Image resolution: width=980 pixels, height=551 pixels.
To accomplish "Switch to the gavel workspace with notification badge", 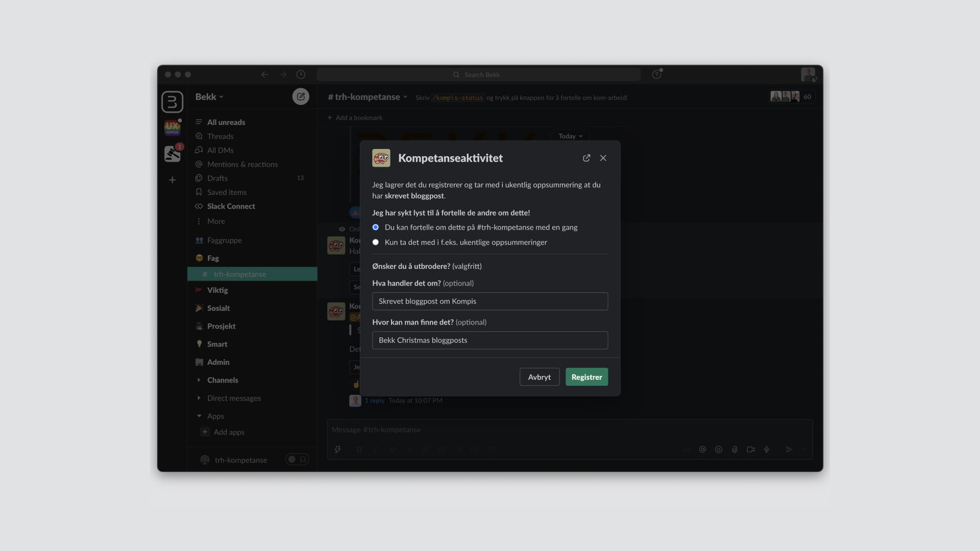I will (x=172, y=153).
